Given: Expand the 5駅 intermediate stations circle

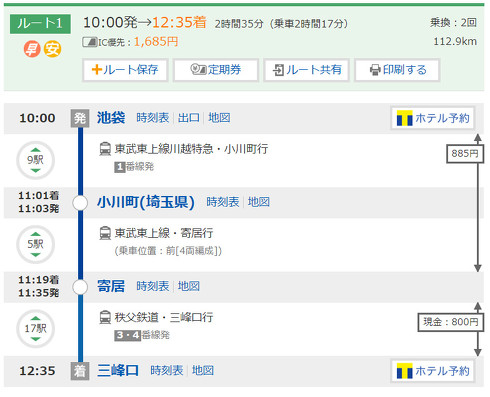Looking at the screenshot, I should pos(35,244).
